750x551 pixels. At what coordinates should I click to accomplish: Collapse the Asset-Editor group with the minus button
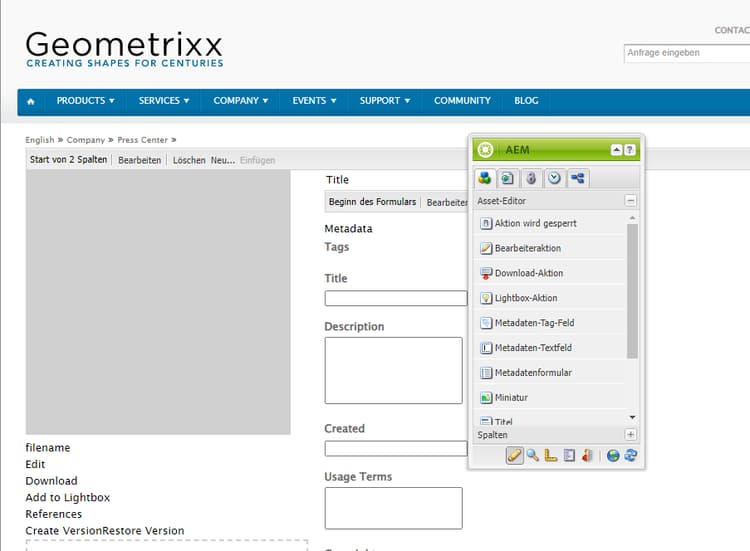pyautogui.click(x=630, y=201)
